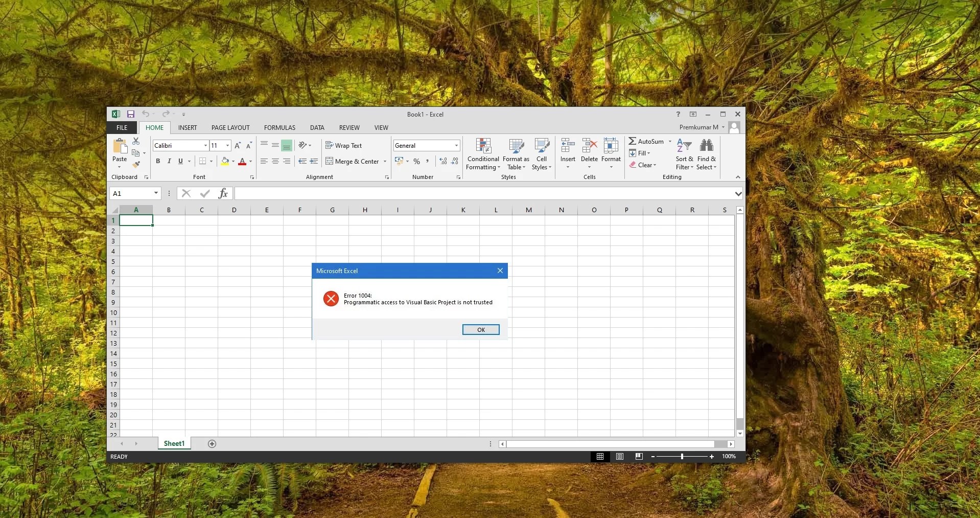The width and height of the screenshot is (980, 518).
Task: Apply the Orientation text rotation tool
Action: pyautogui.click(x=303, y=145)
